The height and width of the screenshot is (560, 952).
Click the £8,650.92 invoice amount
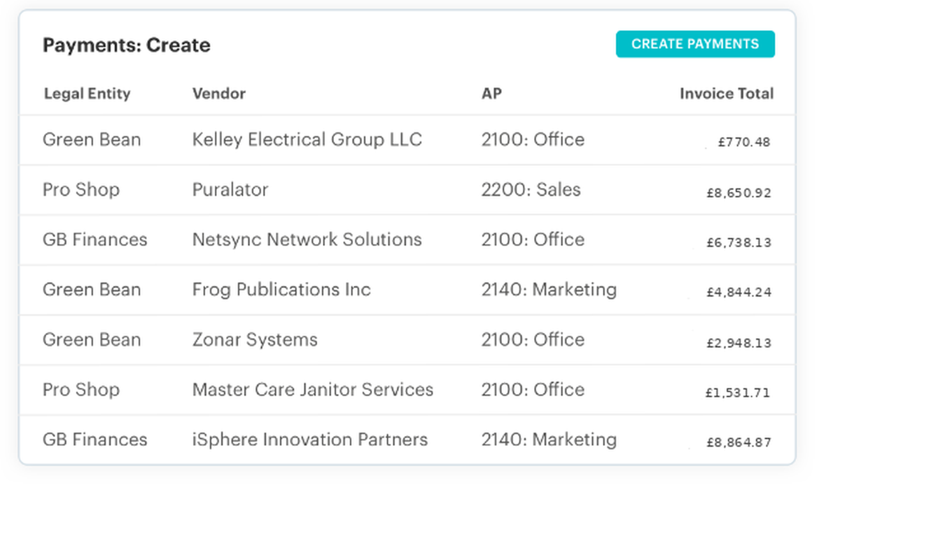point(739,193)
